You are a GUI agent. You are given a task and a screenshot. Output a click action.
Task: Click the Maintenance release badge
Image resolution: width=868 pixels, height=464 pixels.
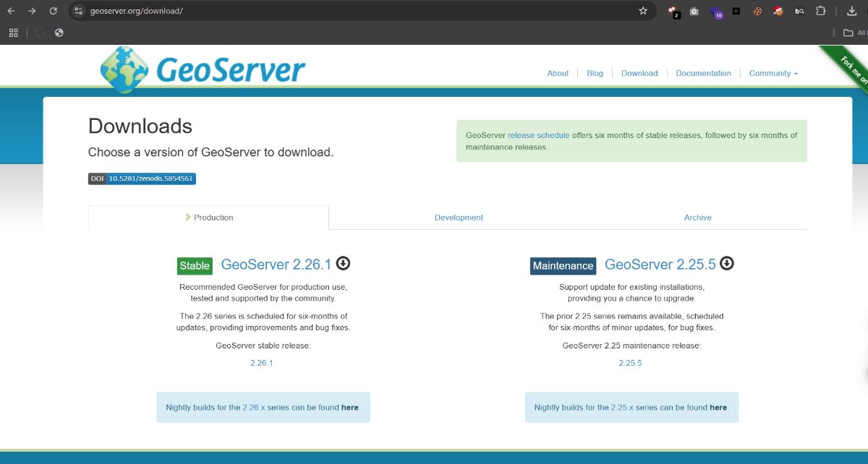coord(563,266)
